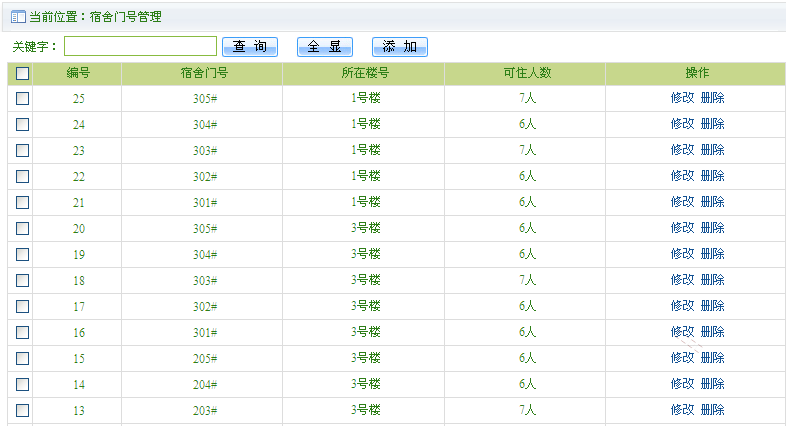786x426 pixels.
Task: Remove row 15 with 删除
Action: (x=712, y=358)
